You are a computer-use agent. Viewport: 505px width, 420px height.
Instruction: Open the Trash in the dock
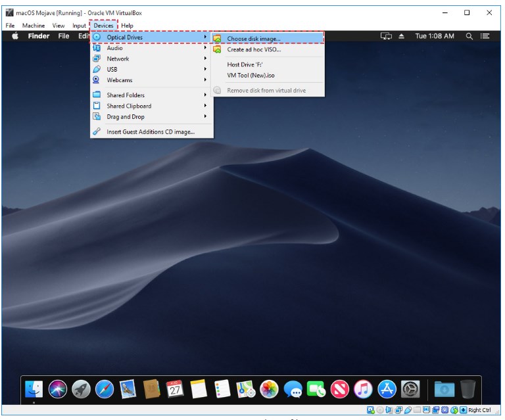tap(468, 389)
